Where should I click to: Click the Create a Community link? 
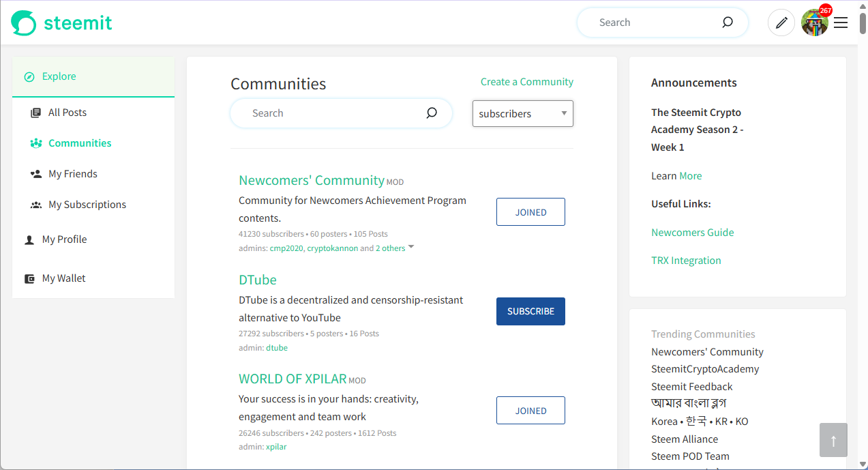[526, 82]
